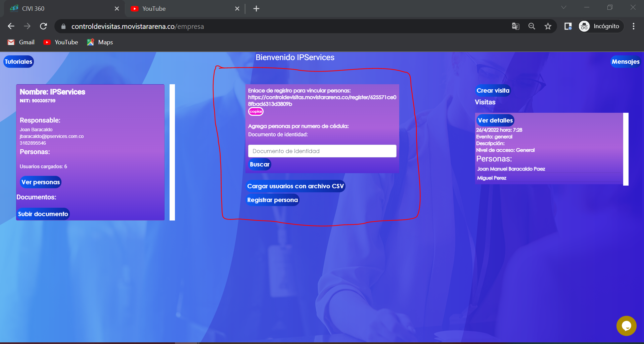644x344 pixels.
Task: Restore down the browser window
Action: (x=610, y=7)
